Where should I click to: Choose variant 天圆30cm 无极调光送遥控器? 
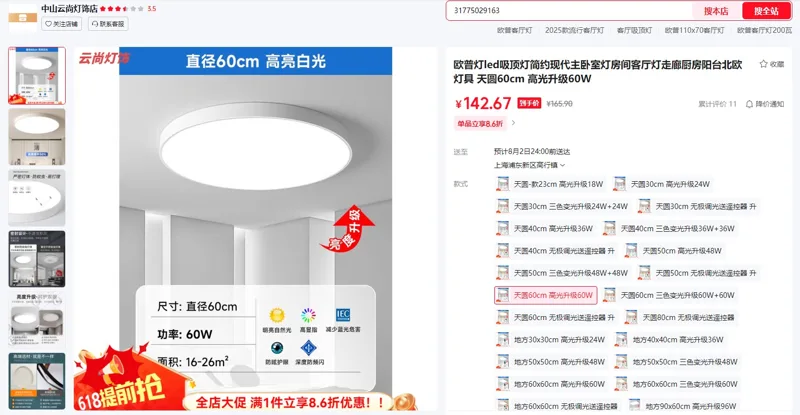[697, 207]
